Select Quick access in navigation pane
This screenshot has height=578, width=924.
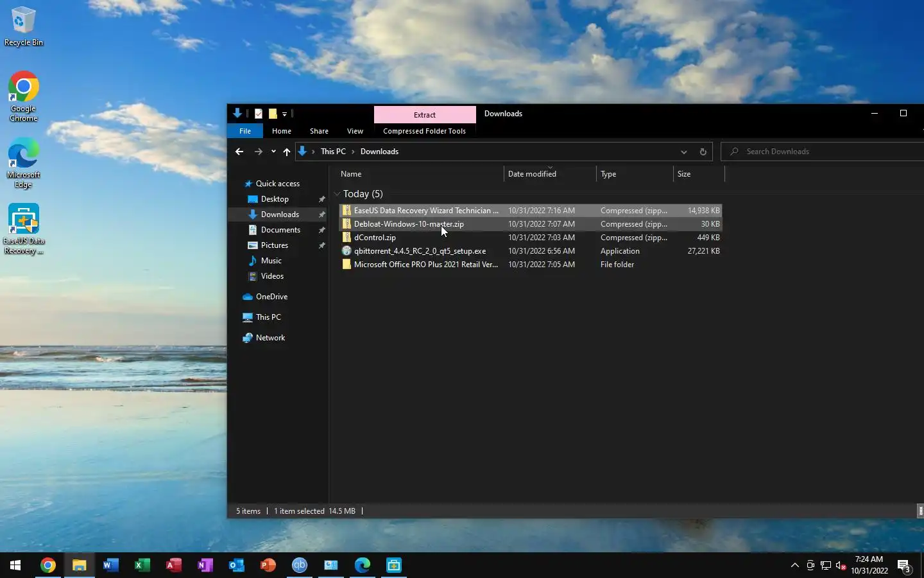277,184
